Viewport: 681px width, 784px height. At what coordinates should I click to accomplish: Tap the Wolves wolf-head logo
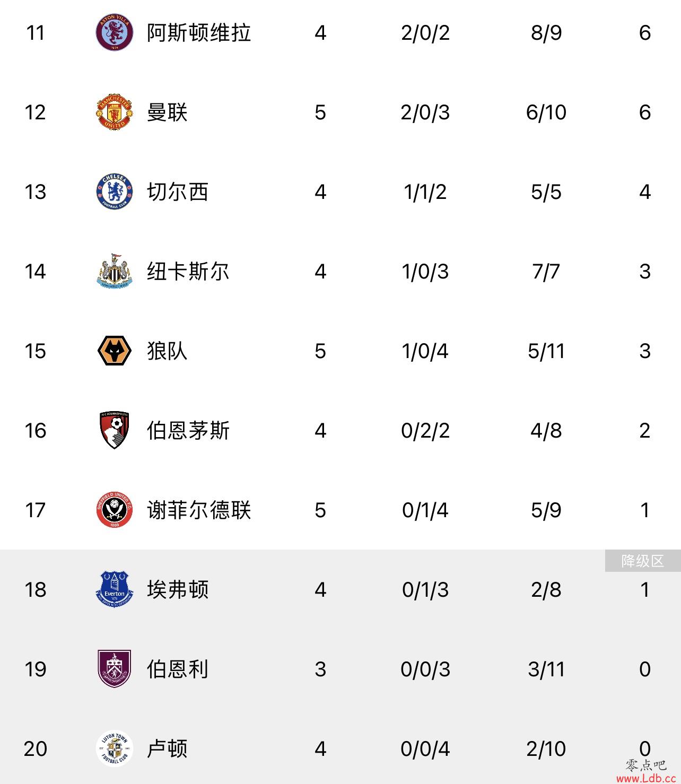point(114,351)
